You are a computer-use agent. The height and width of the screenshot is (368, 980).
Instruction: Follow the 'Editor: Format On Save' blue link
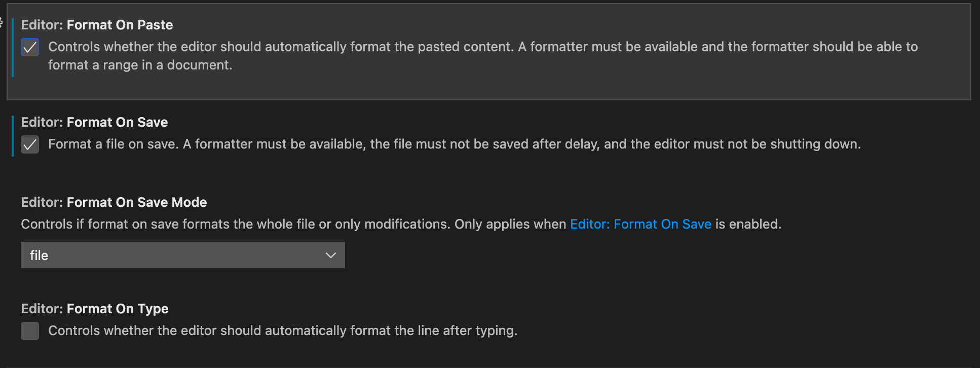(640, 224)
